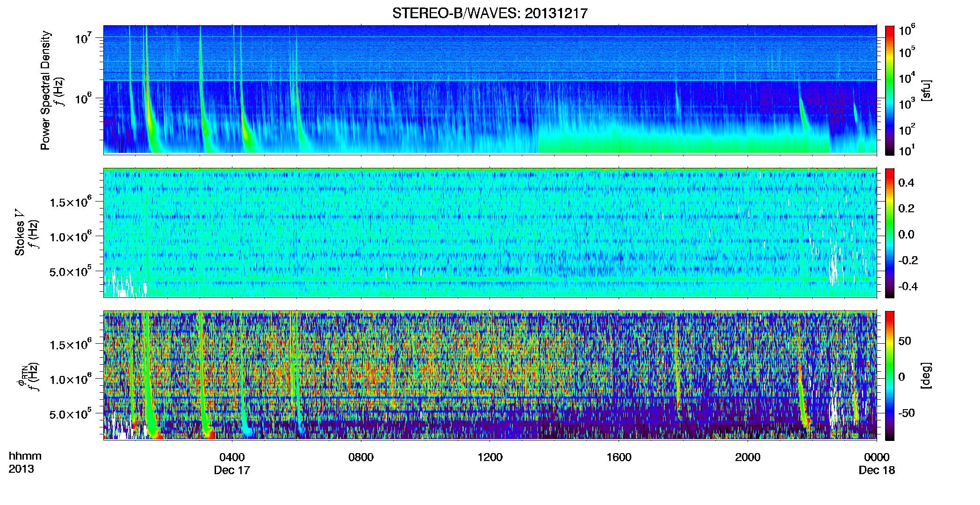Click the Power Spectral Density axis label
The width and height of the screenshot is (980, 505).
pos(45,90)
